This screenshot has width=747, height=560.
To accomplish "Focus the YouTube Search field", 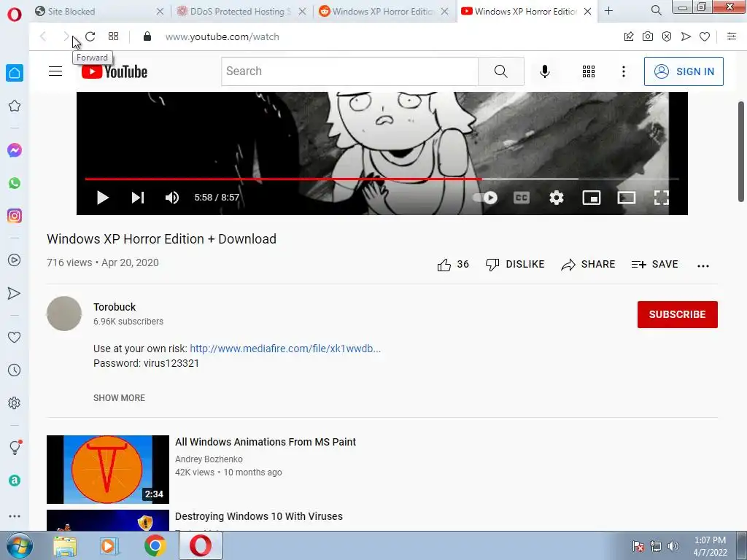I will click(x=349, y=71).
